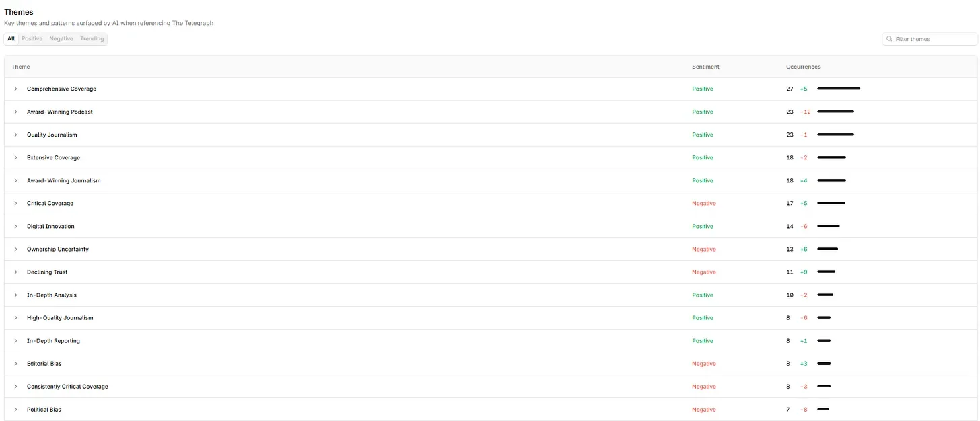This screenshot has width=980, height=421.
Task: Click the Critical Coverage theme name
Action: click(x=50, y=203)
